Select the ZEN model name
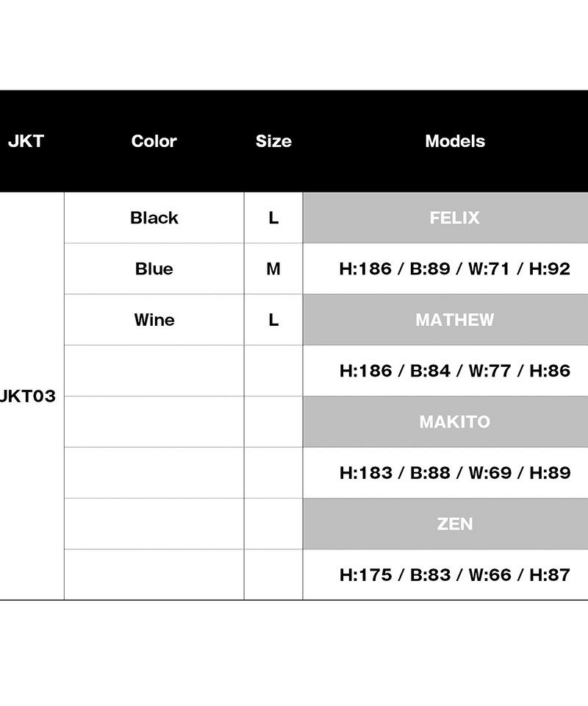Image resolution: width=588 pixels, height=706 pixels. tap(455, 524)
